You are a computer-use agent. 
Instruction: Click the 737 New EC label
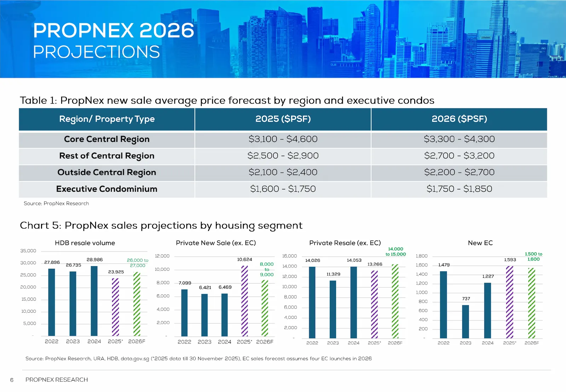tap(466, 299)
